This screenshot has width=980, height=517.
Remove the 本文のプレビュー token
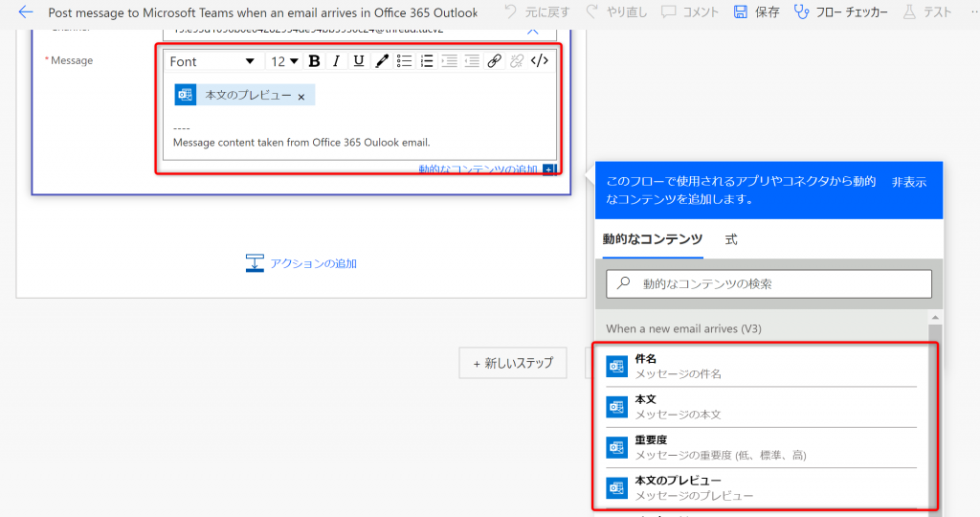click(x=301, y=97)
